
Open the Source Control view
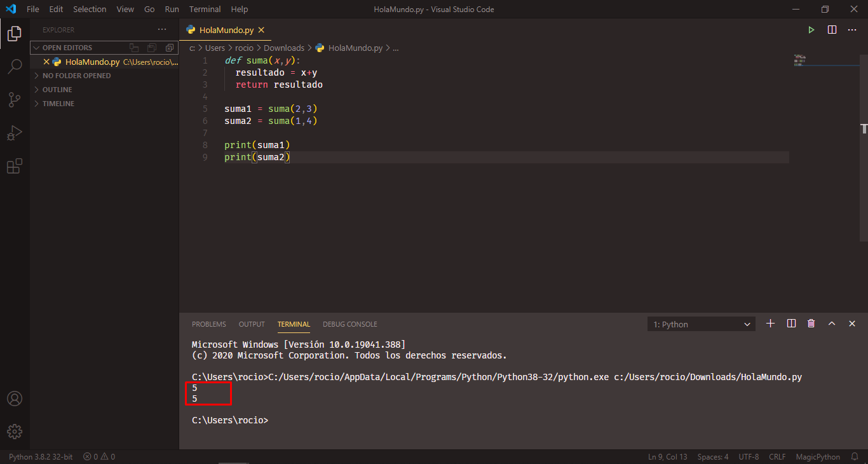coord(15,99)
